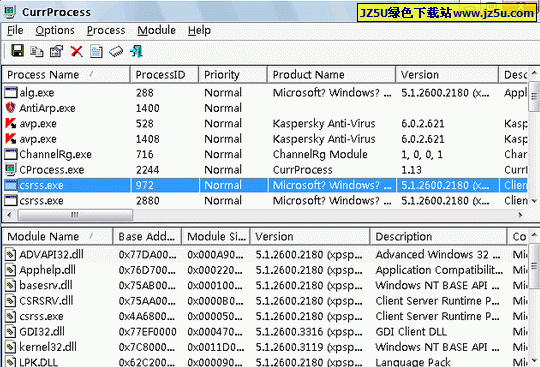Click the ChannelRg.exe window icon

click(11, 154)
